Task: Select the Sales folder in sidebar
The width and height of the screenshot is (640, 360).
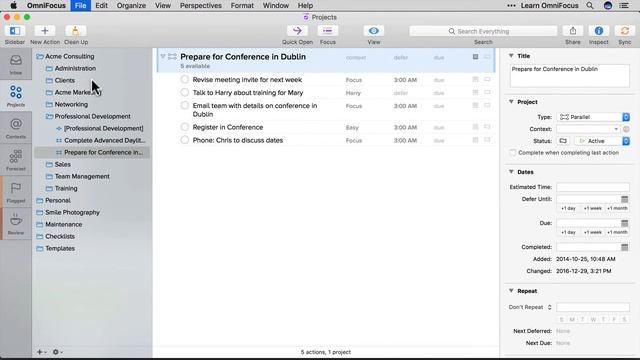Action: (62, 164)
